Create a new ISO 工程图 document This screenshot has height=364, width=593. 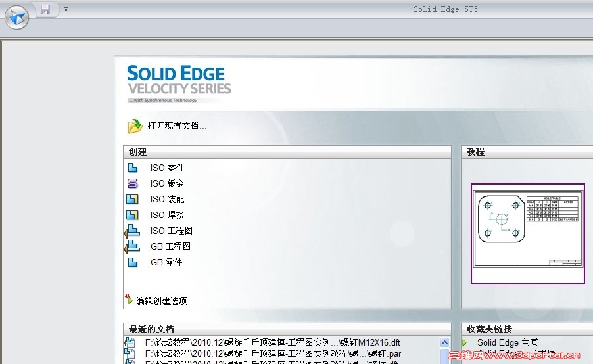click(172, 231)
